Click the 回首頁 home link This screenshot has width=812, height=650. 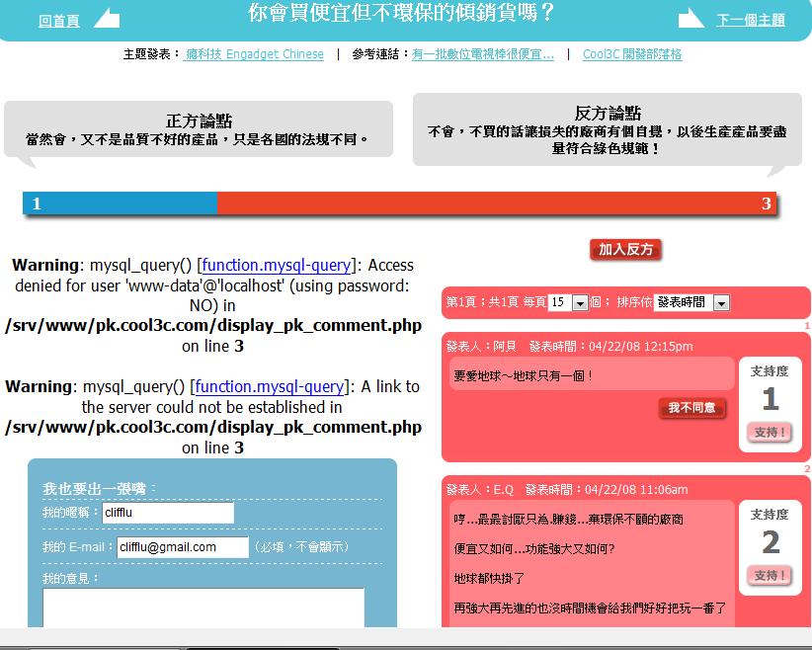click(58, 21)
